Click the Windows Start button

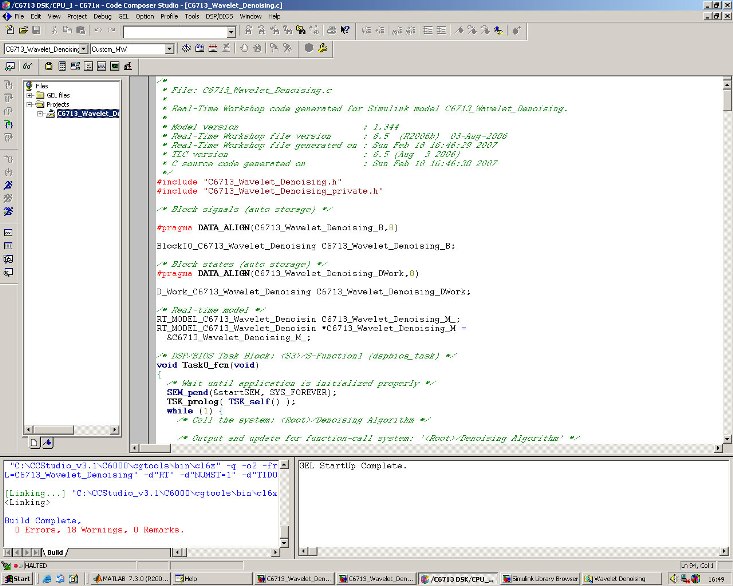click(x=17, y=579)
